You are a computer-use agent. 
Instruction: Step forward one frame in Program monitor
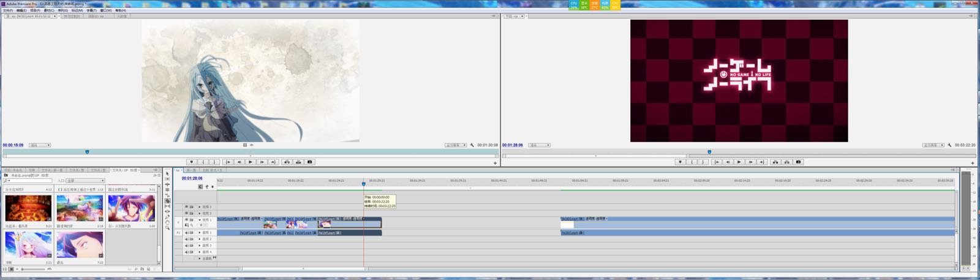pos(750,162)
